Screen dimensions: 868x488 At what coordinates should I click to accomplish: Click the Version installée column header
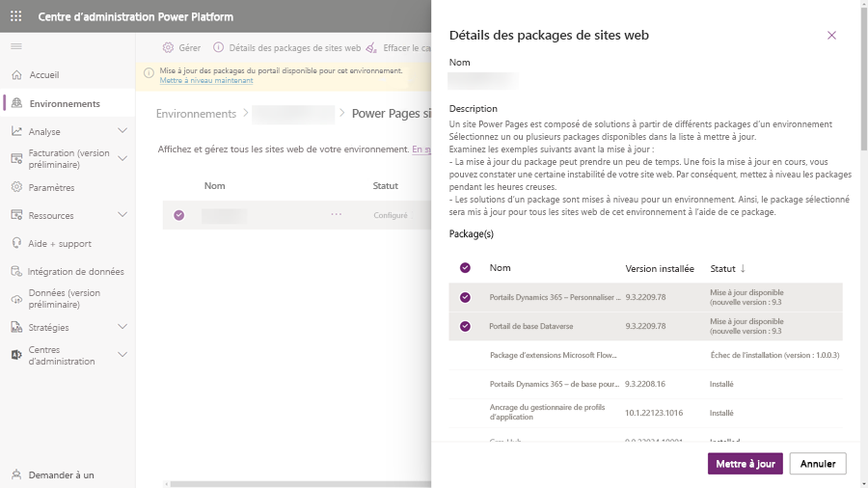click(x=660, y=268)
